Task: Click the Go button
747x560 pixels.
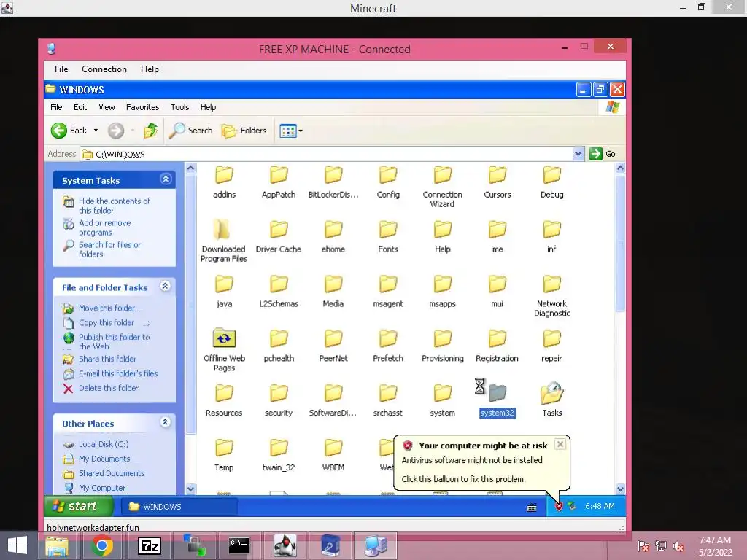Action: coord(603,154)
